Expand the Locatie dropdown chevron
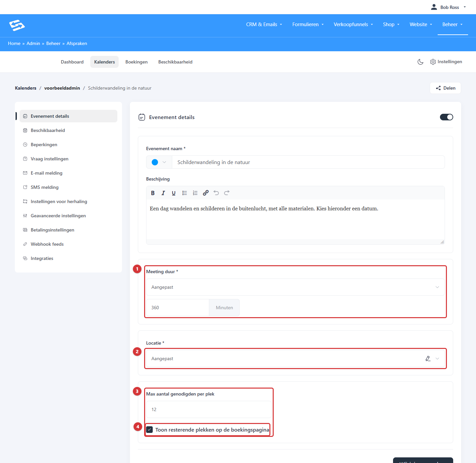 (x=437, y=358)
